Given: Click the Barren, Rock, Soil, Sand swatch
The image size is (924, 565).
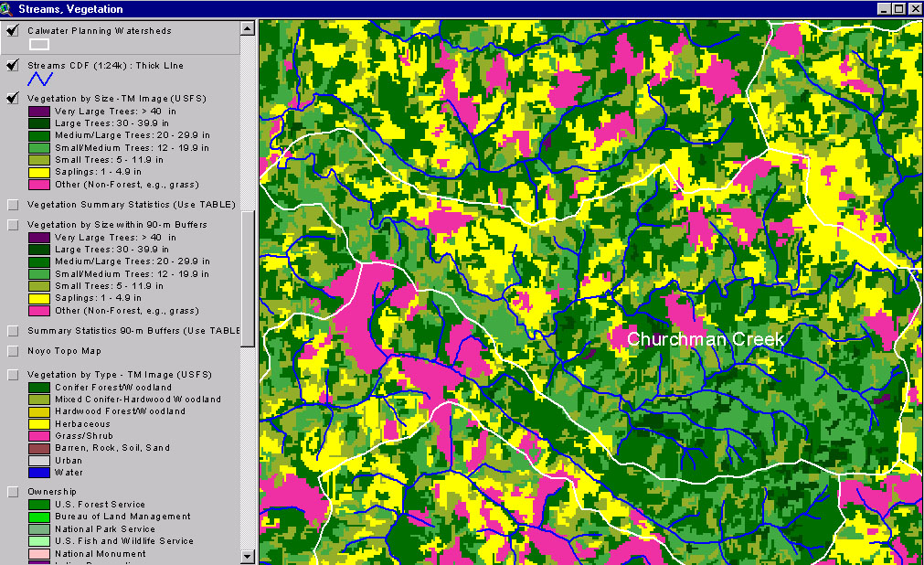Looking at the screenshot, I should coord(39,448).
